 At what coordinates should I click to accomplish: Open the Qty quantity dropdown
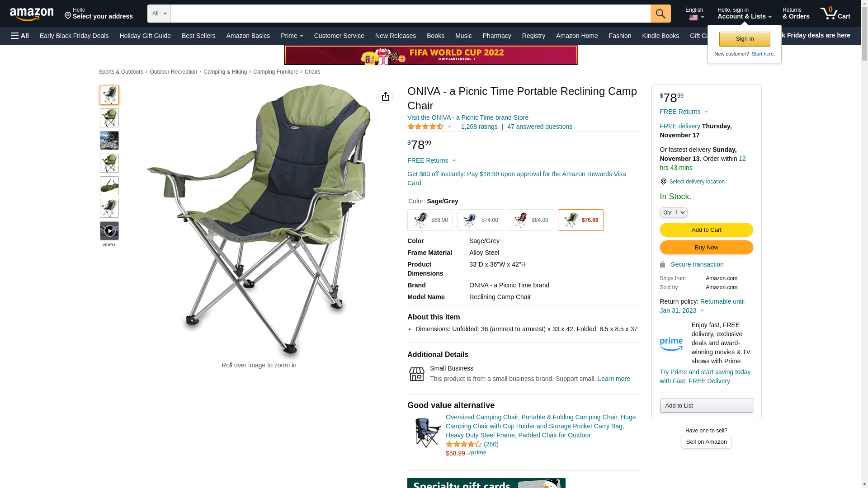point(674,212)
